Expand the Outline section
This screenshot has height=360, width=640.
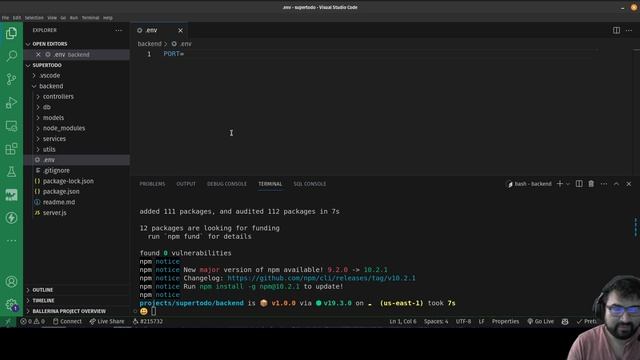click(x=42, y=290)
